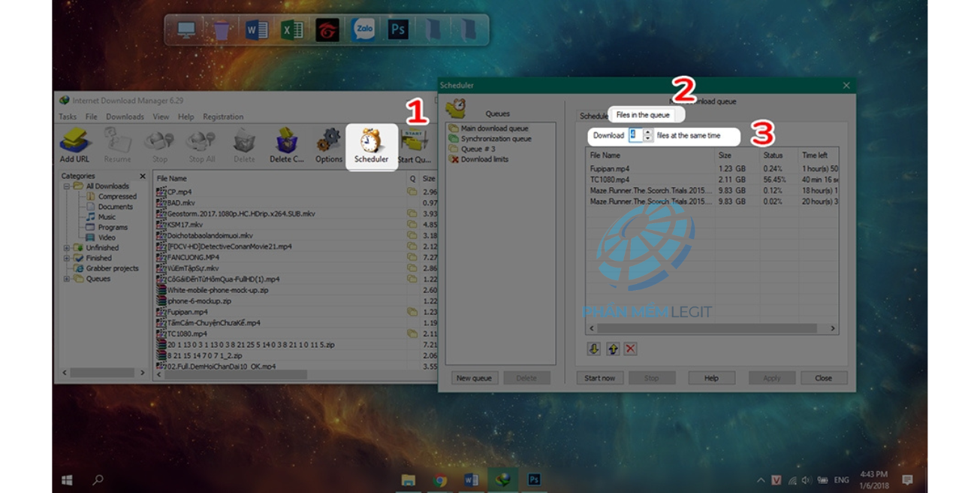Image resolution: width=980 pixels, height=493 pixels.
Task: Click the Delete Completed toolbar icon
Action: click(286, 145)
